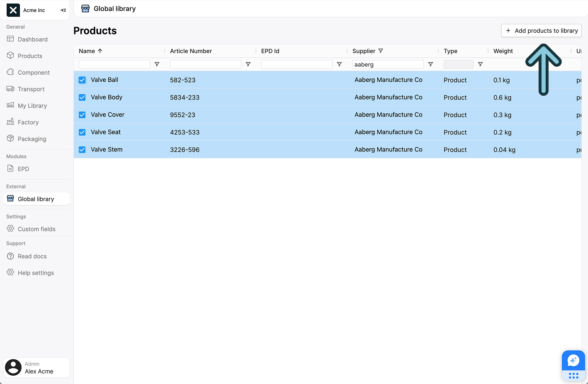The height and width of the screenshot is (384, 588).
Task: Sort by the Name column header
Action: coord(87,51)
